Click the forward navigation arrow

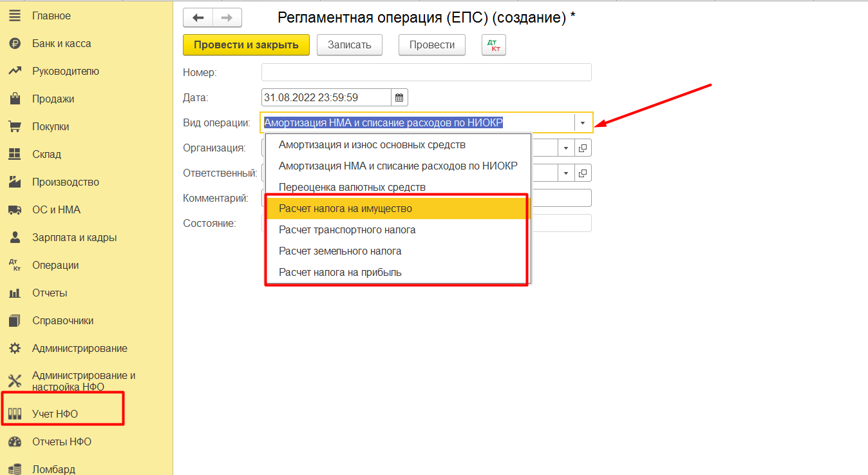227,18
